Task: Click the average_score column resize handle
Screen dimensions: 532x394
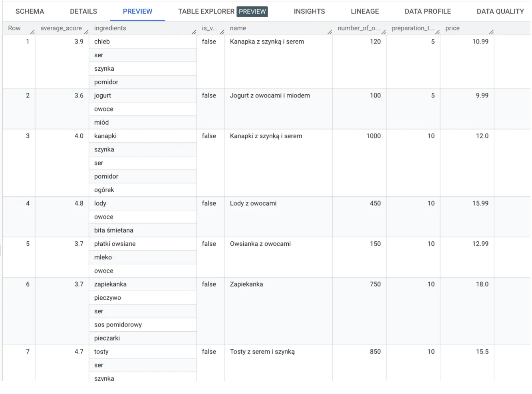Action: click(x=86, y=32)
